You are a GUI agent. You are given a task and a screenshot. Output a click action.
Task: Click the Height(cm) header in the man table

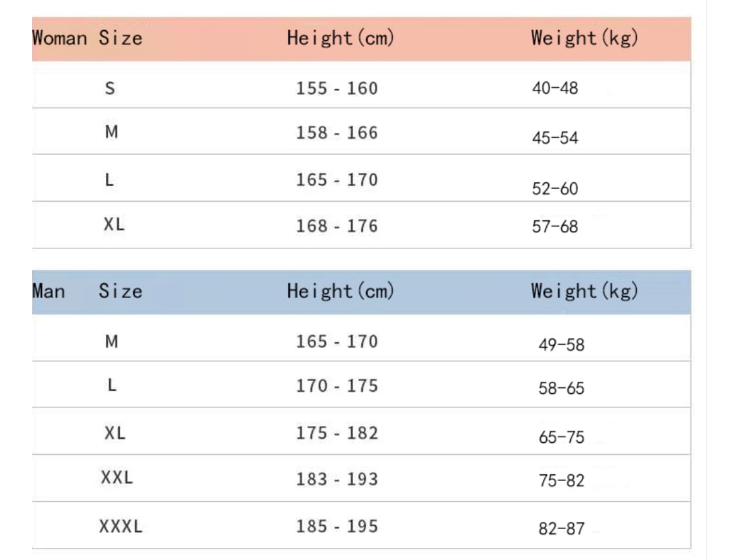pos(340,291)
